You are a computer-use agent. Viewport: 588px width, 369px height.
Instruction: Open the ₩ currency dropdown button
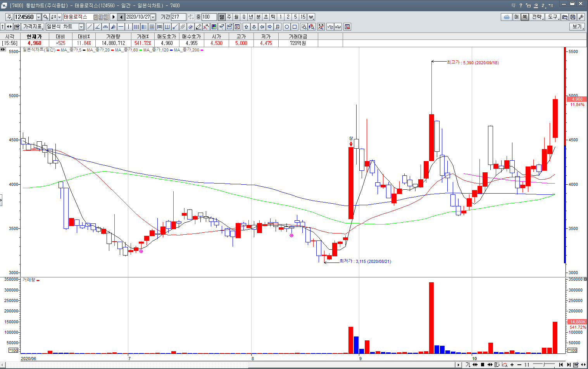[x=311, y=17]
